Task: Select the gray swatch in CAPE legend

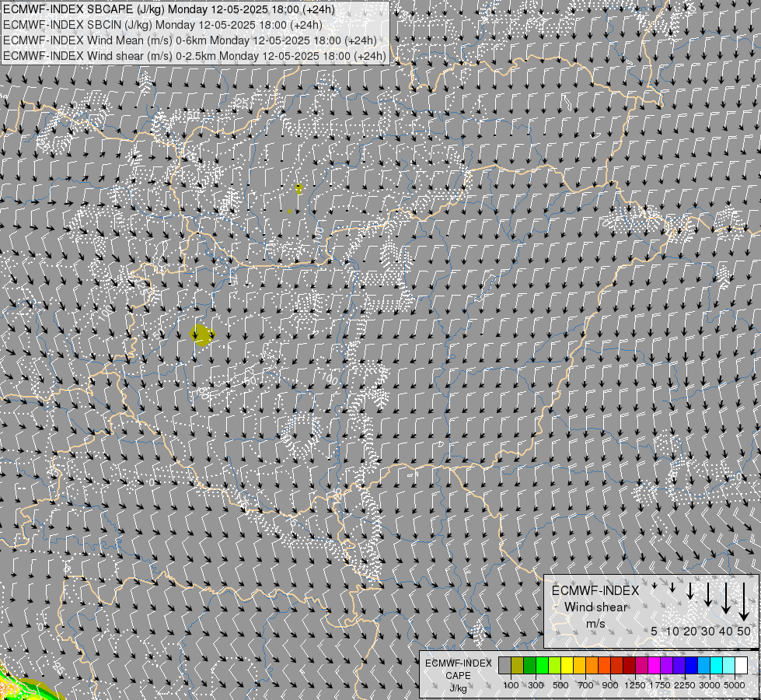Action: click(505, 666)
